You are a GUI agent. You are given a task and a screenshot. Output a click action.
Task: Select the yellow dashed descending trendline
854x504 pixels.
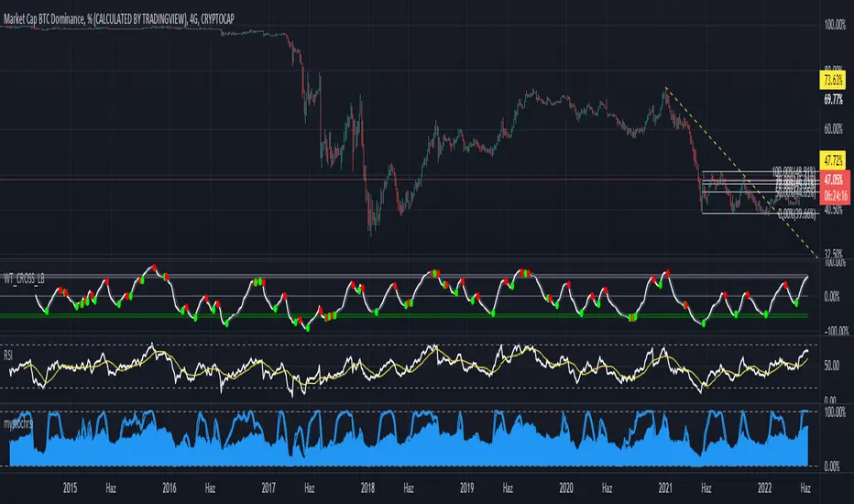click(x=740, y=170)
